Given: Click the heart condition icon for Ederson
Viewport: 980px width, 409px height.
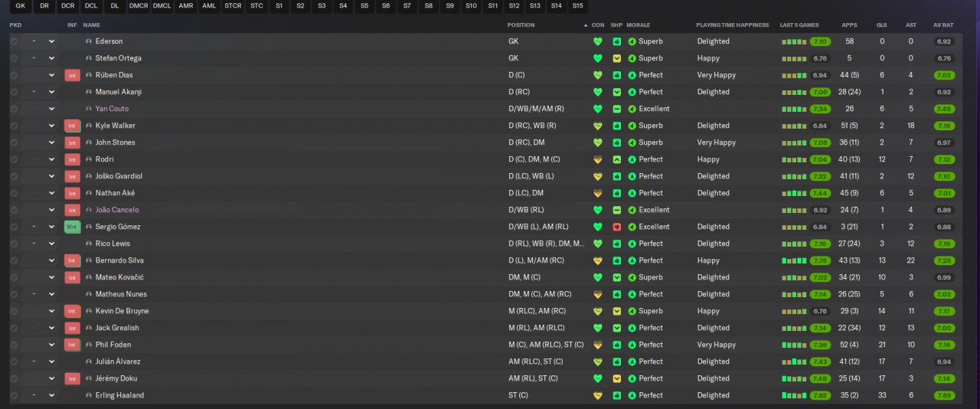Looking at the screenshot, I should point(598,41).
